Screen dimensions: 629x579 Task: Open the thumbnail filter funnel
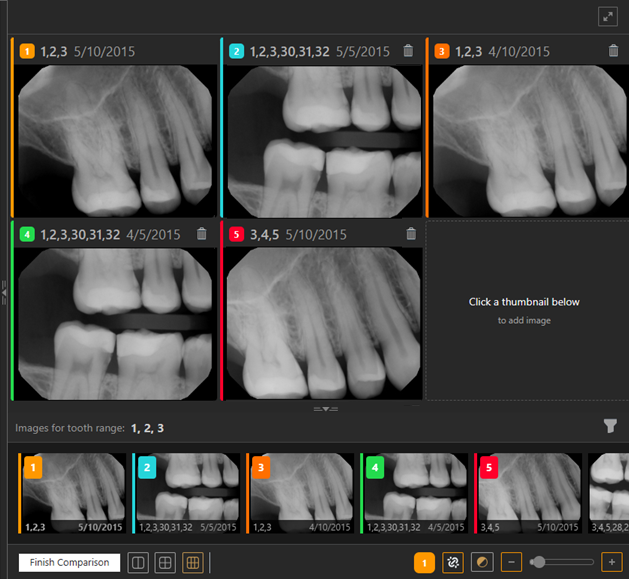point(610,426)
